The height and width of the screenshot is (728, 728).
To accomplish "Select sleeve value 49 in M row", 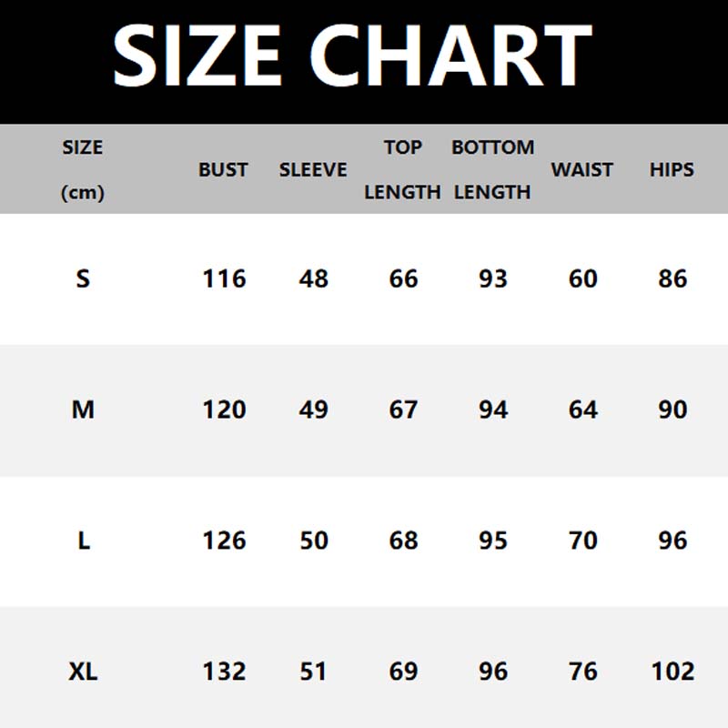I will click(x=313, y=409).
